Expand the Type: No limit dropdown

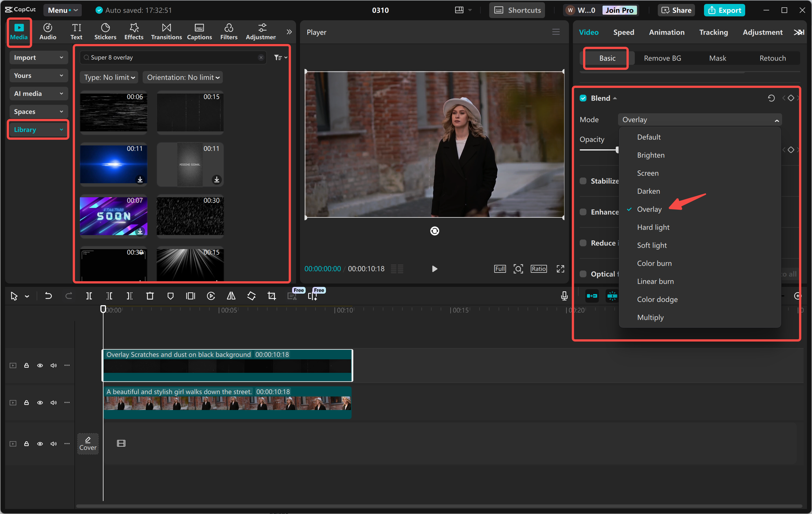(x=109, y=77)
